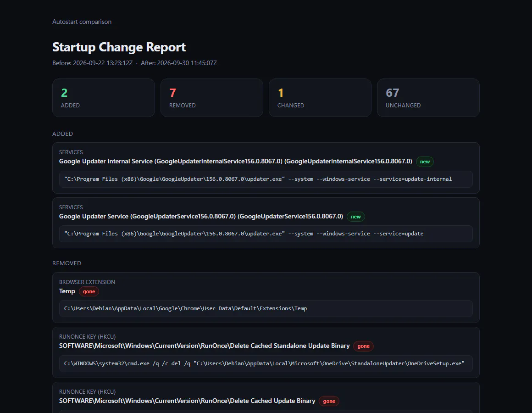Screen dimensions: 532x413
Task: Click the SERVICES label above Google Updater Service
Action: (71, 207)
